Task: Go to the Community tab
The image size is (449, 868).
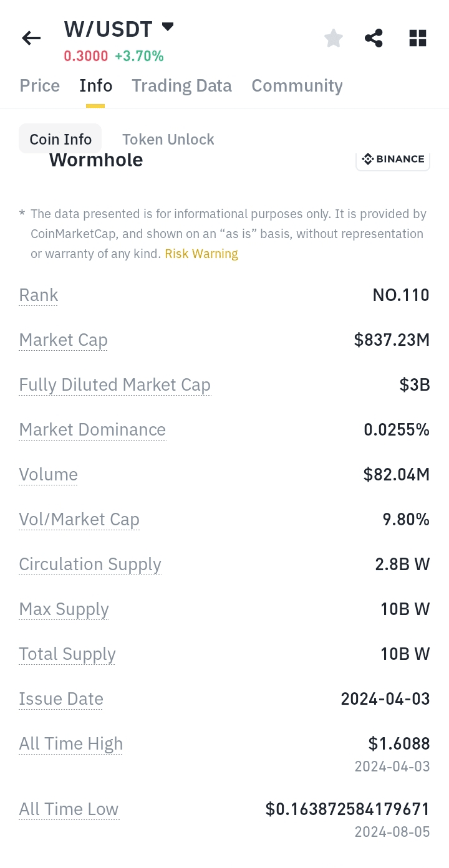Action: coord(297,86)
